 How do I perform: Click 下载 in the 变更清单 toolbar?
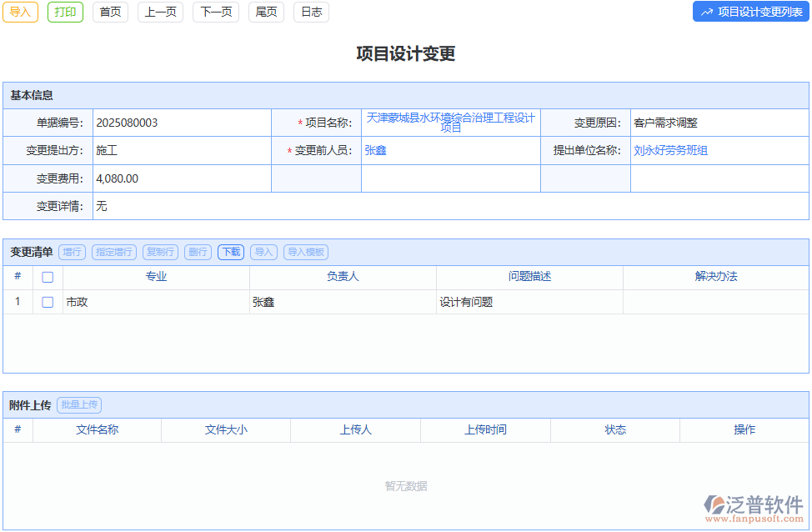(x=230, y=252)
